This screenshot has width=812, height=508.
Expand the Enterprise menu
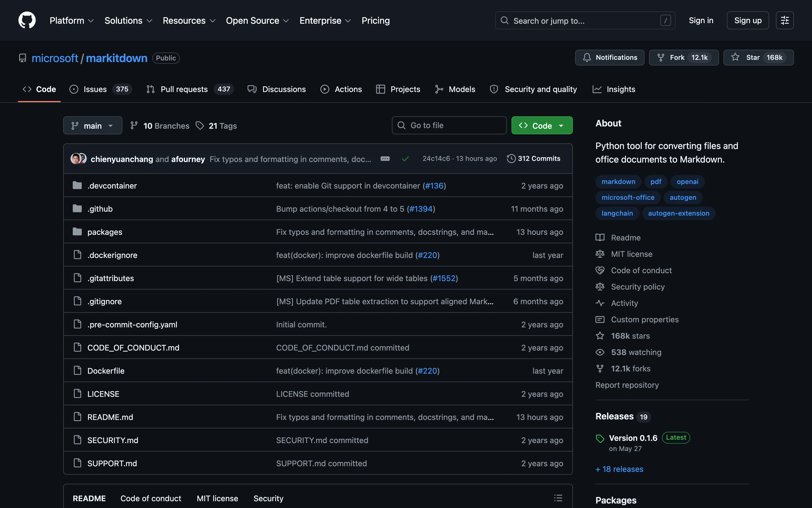click(325, 21)
